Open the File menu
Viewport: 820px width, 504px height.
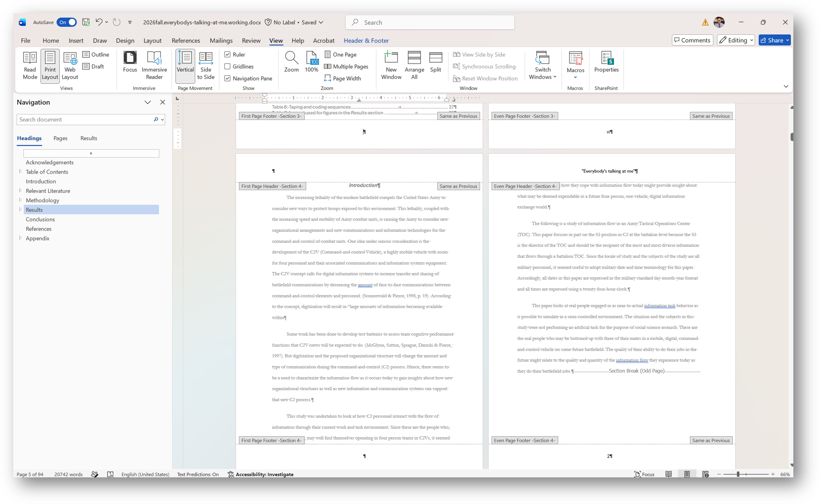click(25, 40)
